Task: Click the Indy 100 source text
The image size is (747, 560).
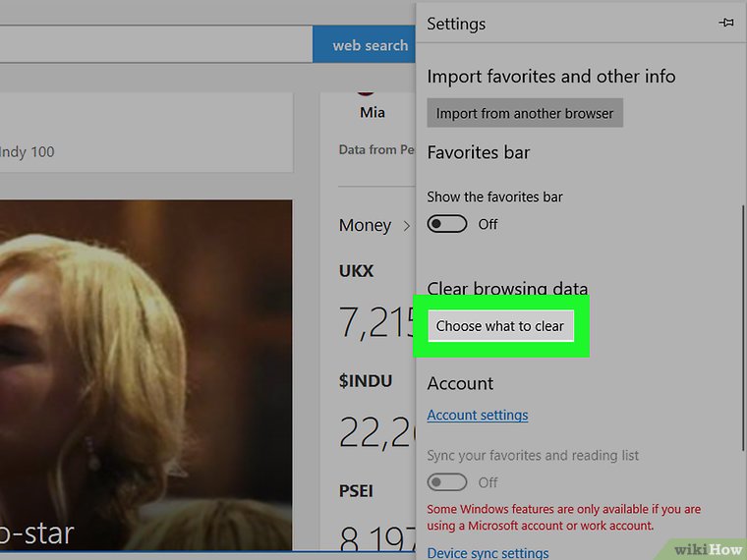Action: pyautogui.click(x=28, y=152)
